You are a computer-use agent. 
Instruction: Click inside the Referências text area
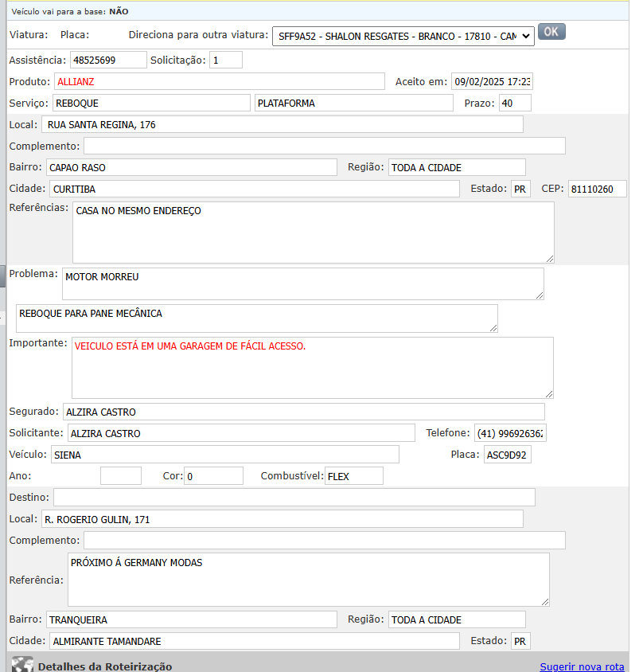tap(313, 232)
